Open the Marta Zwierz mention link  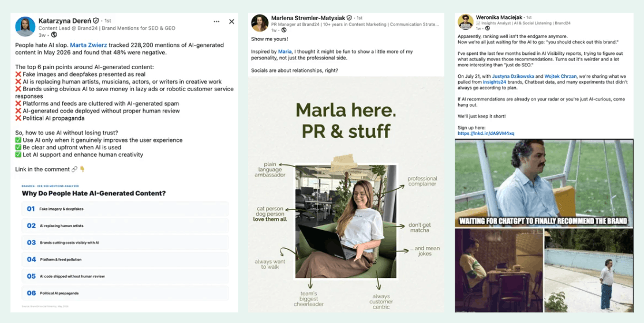coord(88,45)
